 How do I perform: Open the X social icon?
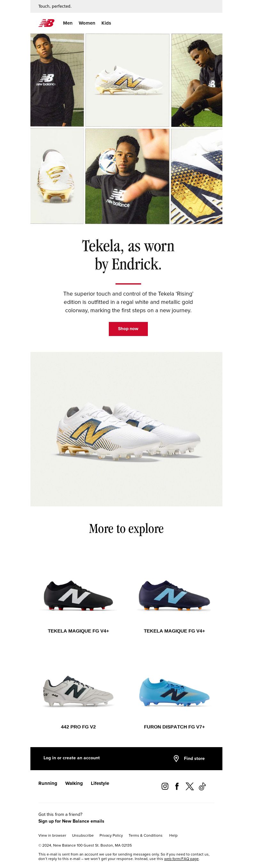[x=189, y=786]
